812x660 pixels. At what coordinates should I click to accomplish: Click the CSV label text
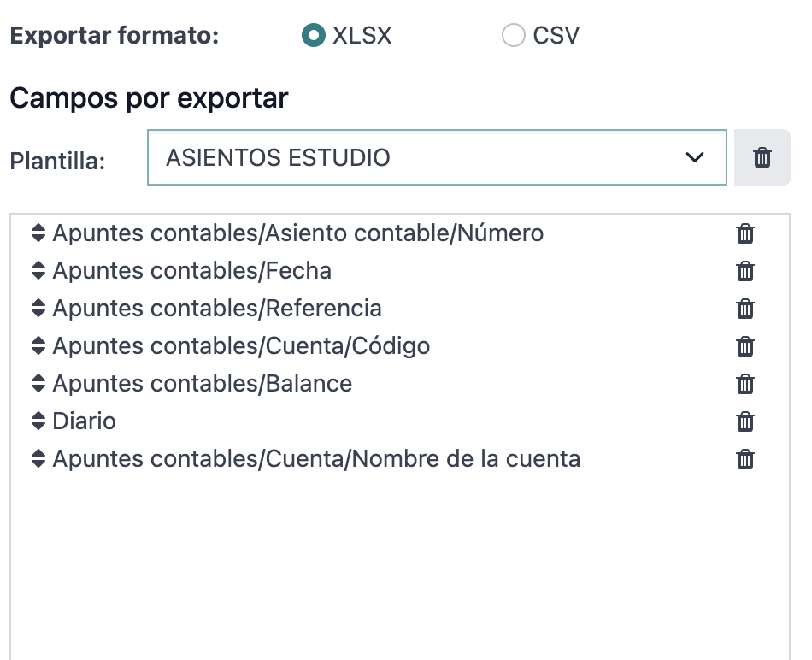pyautogui.click(x=556, y=36)
